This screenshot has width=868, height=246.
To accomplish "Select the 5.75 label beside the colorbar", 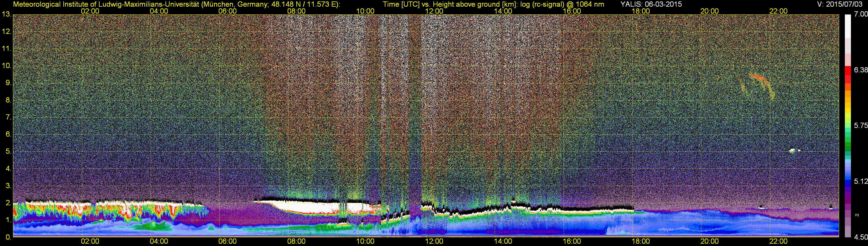I will [x=860, y=125].
